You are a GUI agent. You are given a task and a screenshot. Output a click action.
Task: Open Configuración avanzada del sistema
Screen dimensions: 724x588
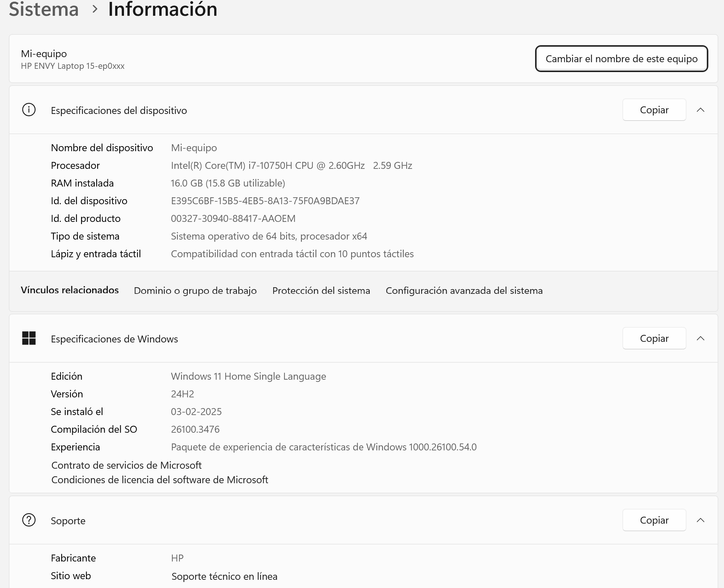pyautogui.click(x=464, y=291)
